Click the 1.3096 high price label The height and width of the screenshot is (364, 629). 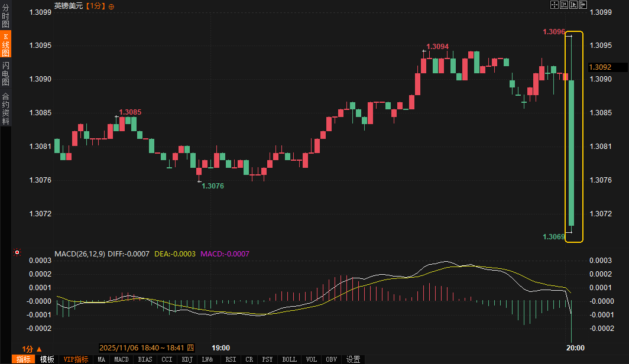click(553, 32)
